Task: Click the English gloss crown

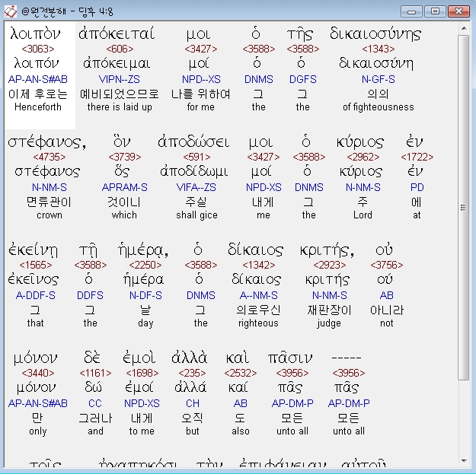Action: pyautogui.click(x=50, y=215)
